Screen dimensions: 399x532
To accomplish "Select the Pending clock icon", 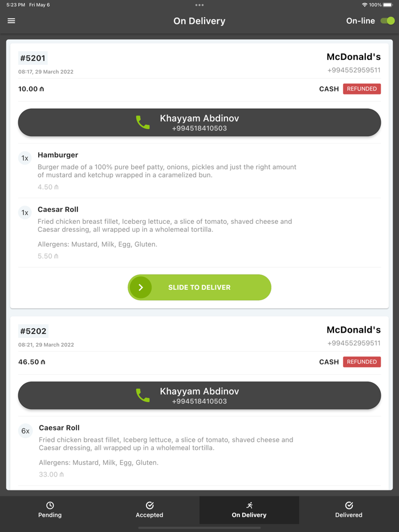I will (x=50, y=505).
